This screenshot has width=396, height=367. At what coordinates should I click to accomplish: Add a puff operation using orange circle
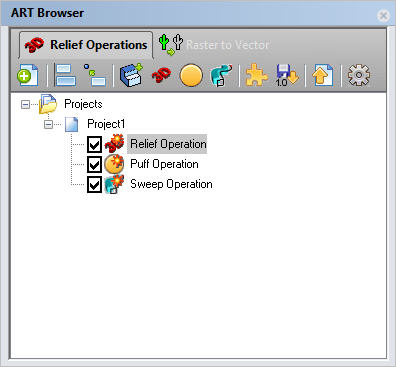[x=191, y=75]
